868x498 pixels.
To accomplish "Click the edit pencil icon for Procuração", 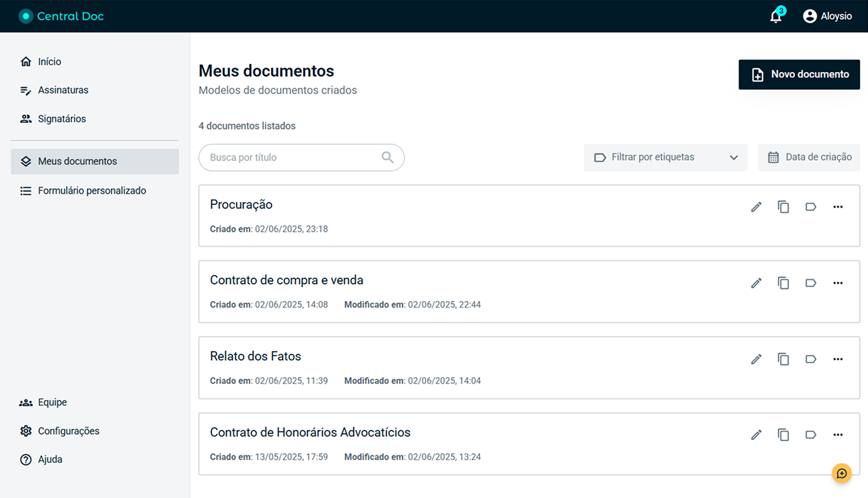I will (756, 207).
